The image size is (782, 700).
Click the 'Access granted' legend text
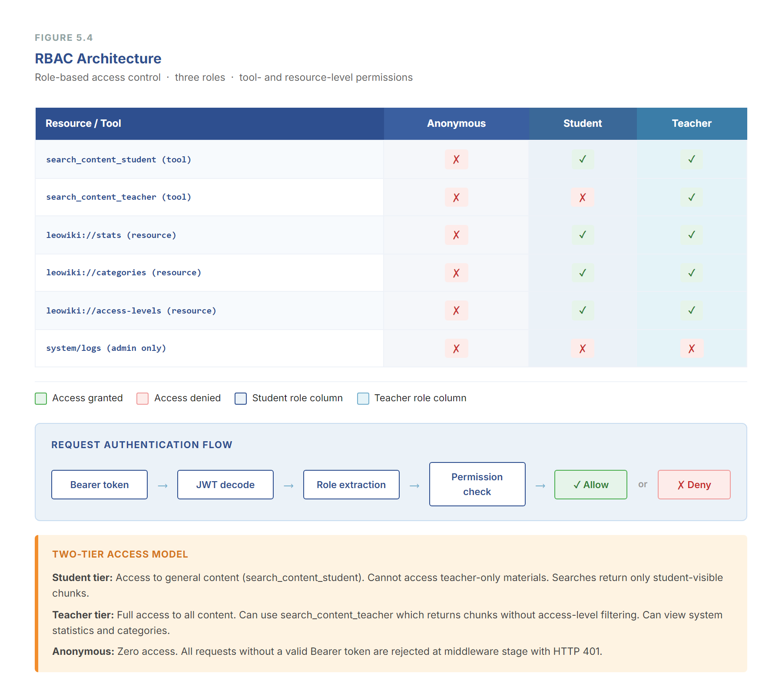click(87, 398)
